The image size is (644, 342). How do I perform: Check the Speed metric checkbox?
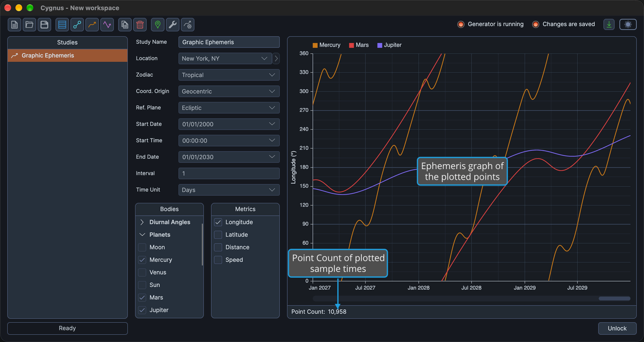pos(218,260)
